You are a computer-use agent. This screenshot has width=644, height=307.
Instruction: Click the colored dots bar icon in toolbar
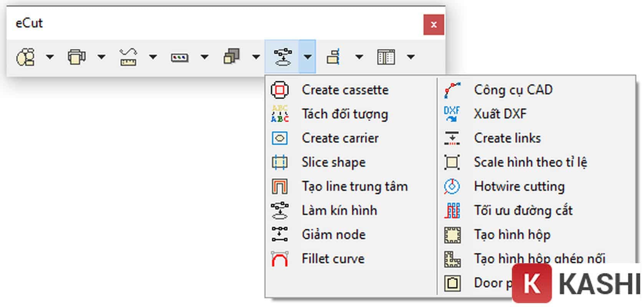pos(179,58)
